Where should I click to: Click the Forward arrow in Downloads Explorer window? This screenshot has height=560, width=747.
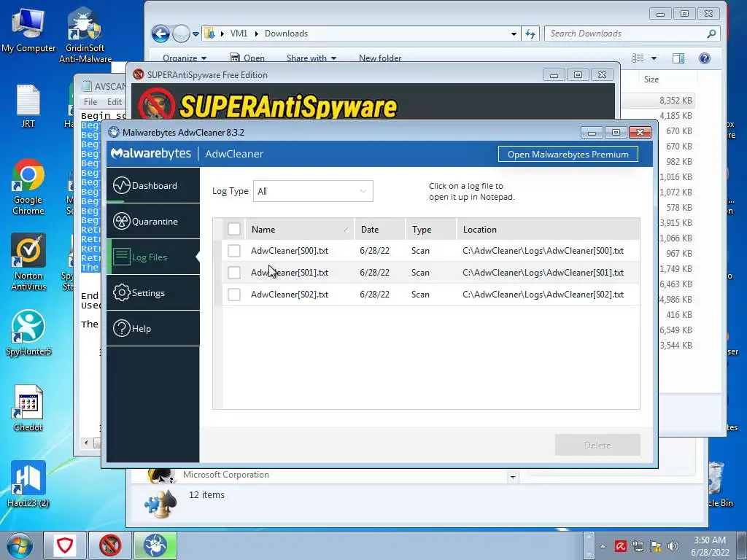(x=181, y=34)
